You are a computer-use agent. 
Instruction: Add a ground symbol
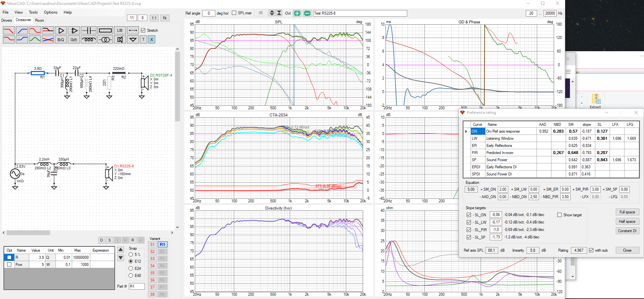point(133,40)
